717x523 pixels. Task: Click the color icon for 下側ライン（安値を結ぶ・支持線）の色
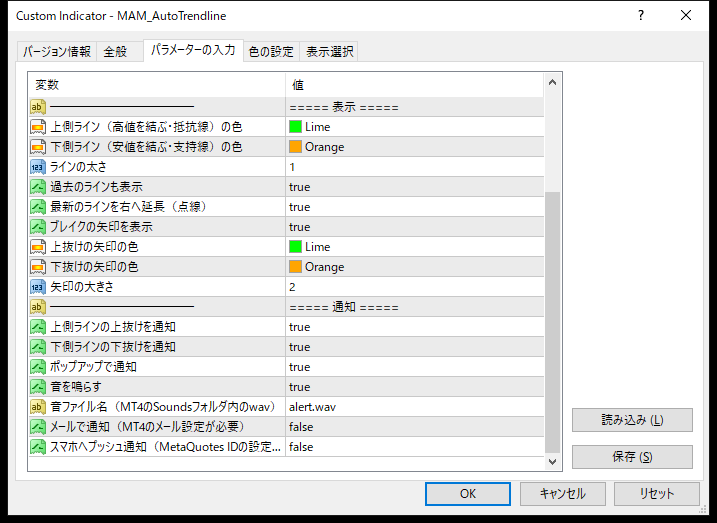click(38, 147)
